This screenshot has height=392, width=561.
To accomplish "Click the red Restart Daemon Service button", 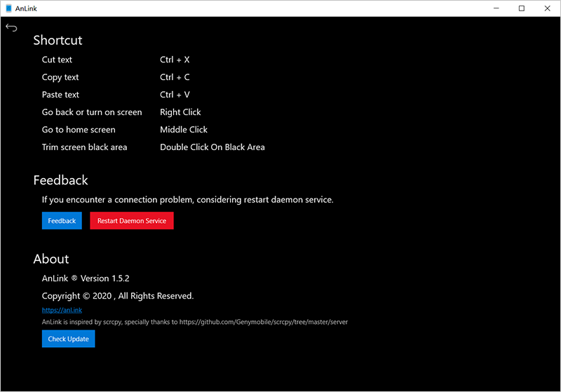I will 132,221.
